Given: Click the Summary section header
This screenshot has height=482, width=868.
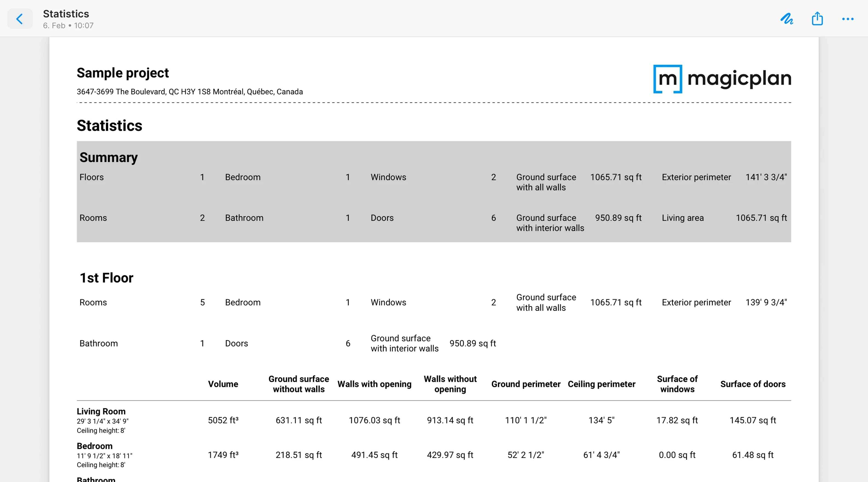Looking at the screenshot, I should 108,157.
